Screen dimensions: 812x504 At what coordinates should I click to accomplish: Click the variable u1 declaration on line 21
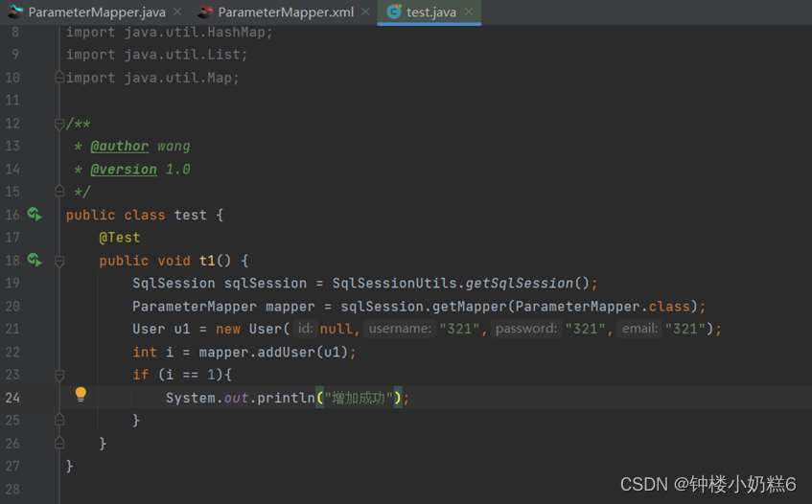pos(182,329)
